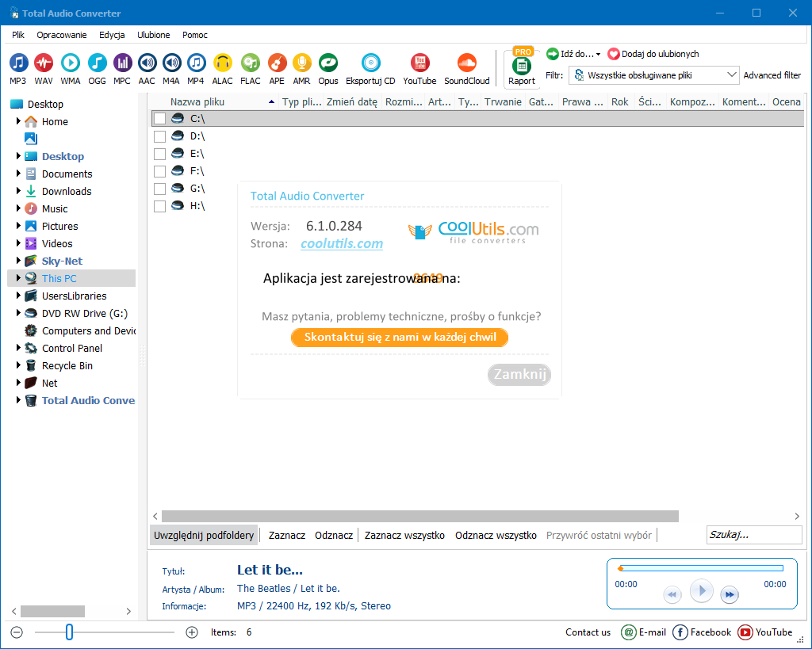Open the Plik menu
Screen dimensions: 812x649
(18, 35)
